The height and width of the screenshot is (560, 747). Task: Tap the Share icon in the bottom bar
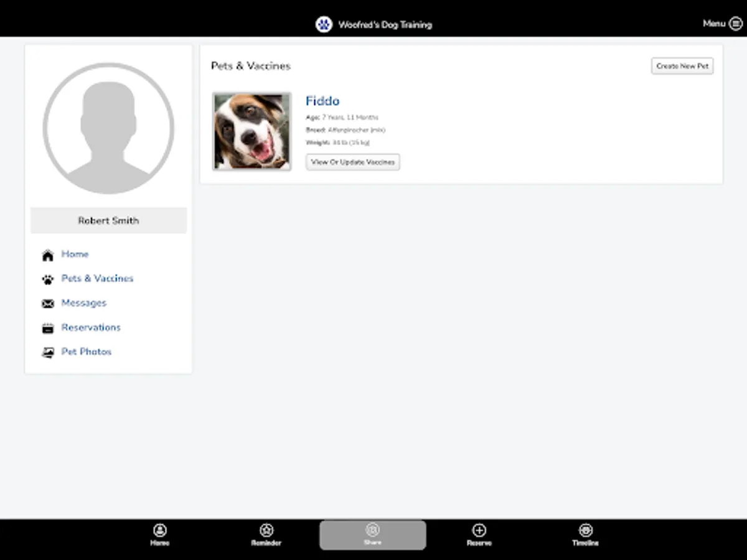(373, 530)
